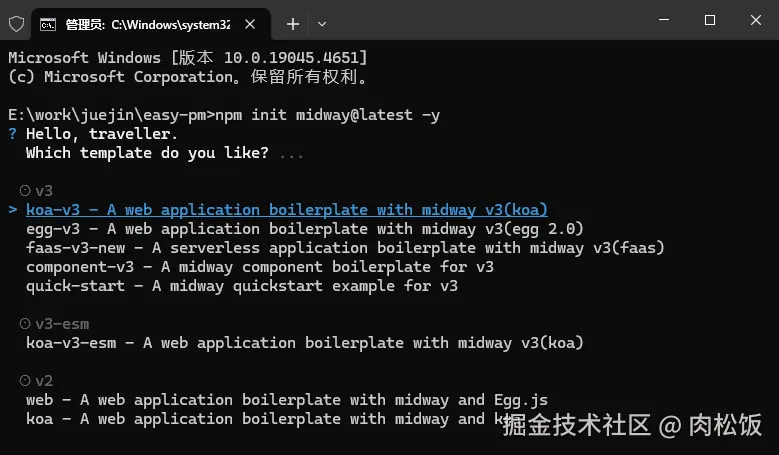Select the koa-v3-esm template line
Screen dimensions: 779x455
(x=305, y=343)
